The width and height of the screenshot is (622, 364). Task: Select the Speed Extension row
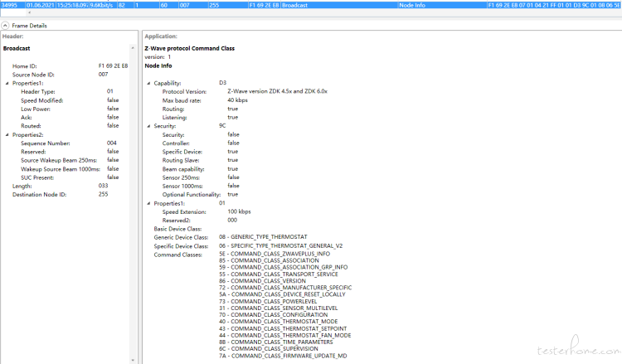pyautogui.click(x=207, y=211)
